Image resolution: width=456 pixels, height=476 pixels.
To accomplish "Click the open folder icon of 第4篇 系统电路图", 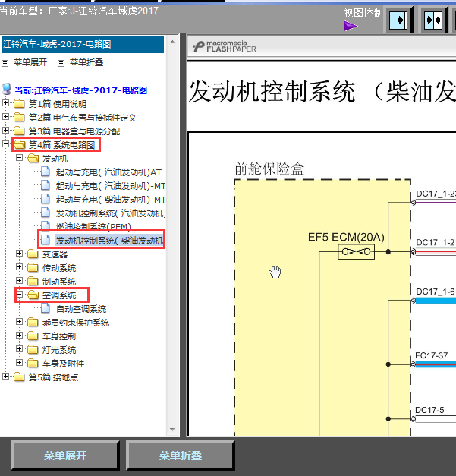I will click(x=20, y=144).
